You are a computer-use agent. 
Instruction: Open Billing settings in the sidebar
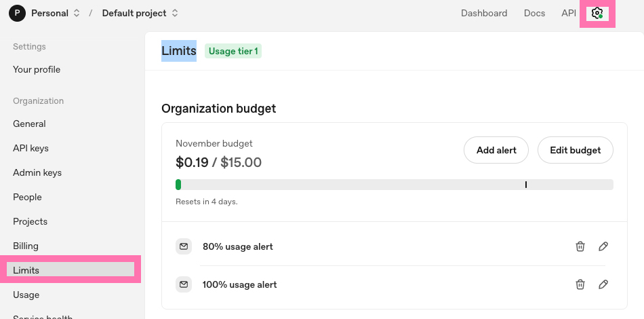pos(26,246)
